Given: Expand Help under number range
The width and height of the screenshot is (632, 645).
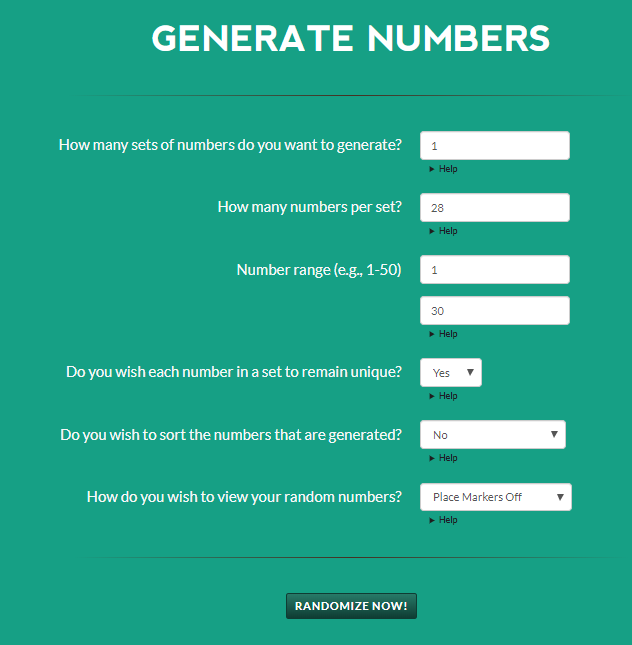Looking at the screenshot, I should [x=443, y=334].
